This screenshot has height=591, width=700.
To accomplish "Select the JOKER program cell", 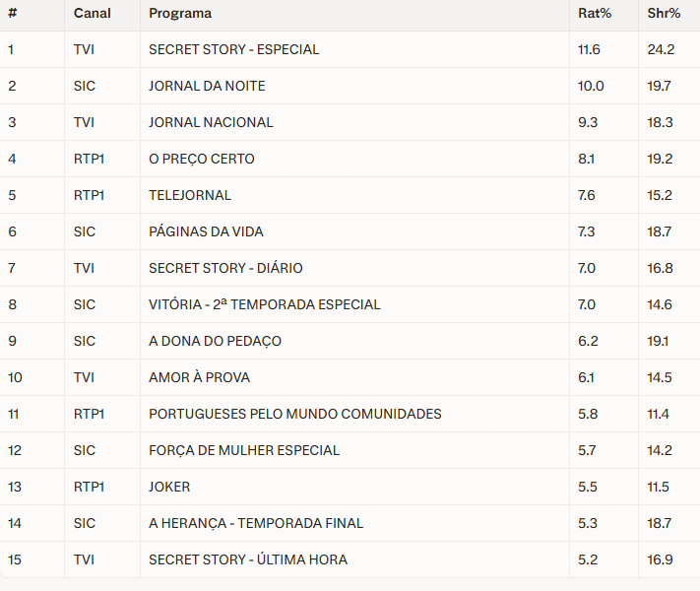I will click(169, 487).
